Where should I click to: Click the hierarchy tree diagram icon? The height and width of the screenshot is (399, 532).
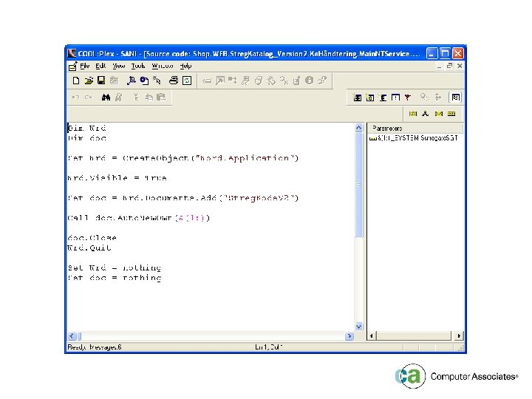[x=425, y=114]
